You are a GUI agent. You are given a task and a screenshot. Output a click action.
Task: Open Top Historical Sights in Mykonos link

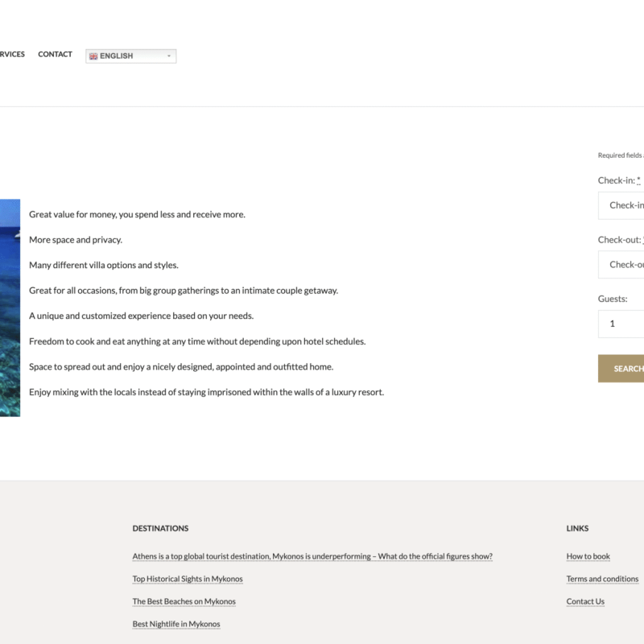click(x=188, y=579)
